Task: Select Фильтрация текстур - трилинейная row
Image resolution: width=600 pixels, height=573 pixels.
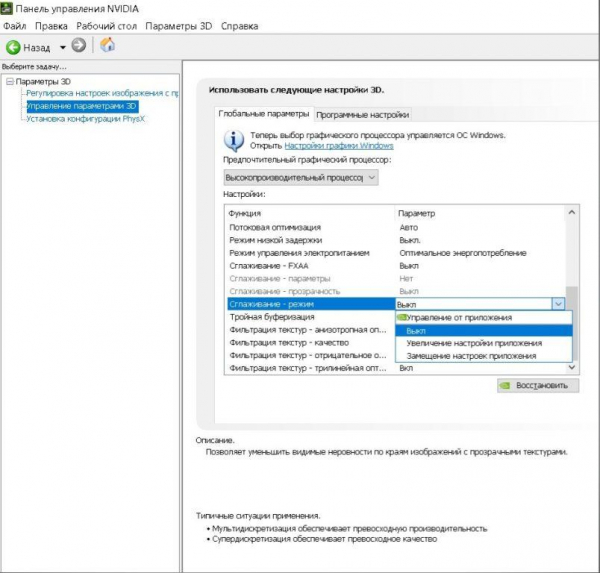Action: click(x=396, y=368)
